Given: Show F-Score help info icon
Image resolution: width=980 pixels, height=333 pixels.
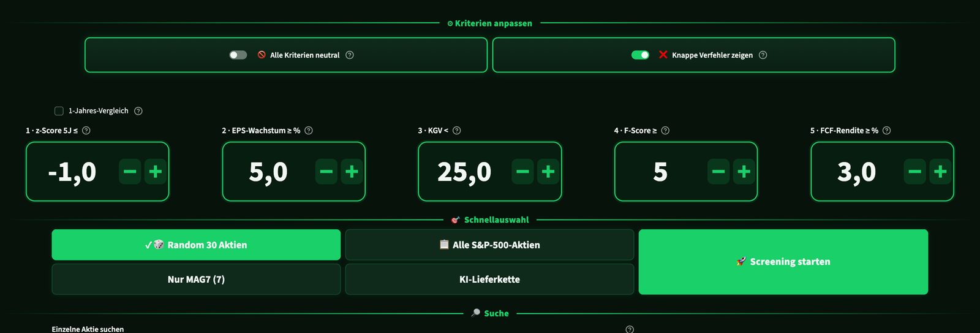Looking at the screenshot, I should 666,131.
